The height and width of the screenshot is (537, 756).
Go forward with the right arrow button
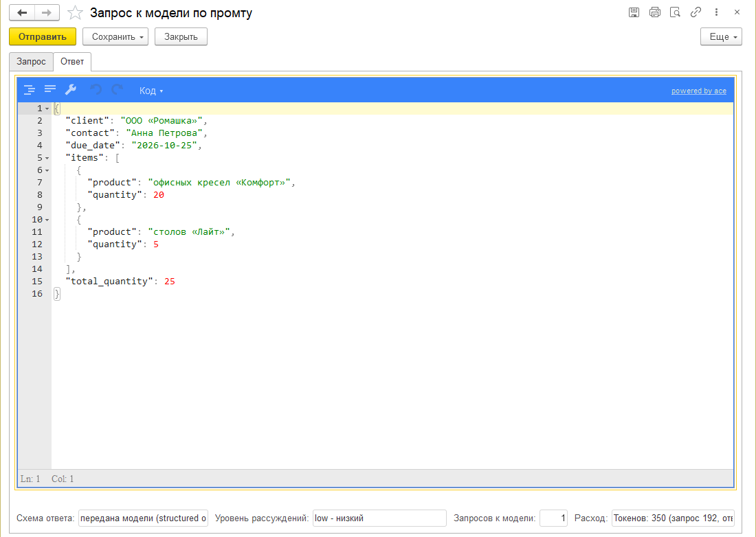click(47, 12)
